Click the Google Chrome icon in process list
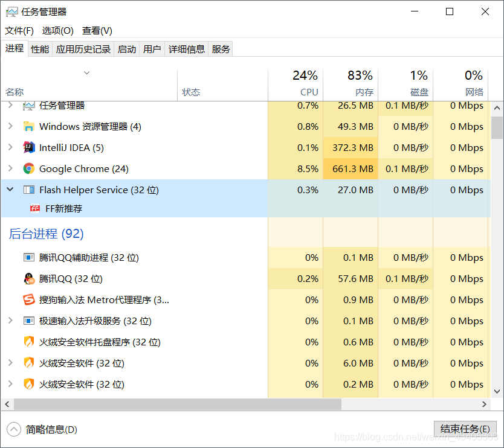Viewport: 504px width, 448px height. pos(28,168)
